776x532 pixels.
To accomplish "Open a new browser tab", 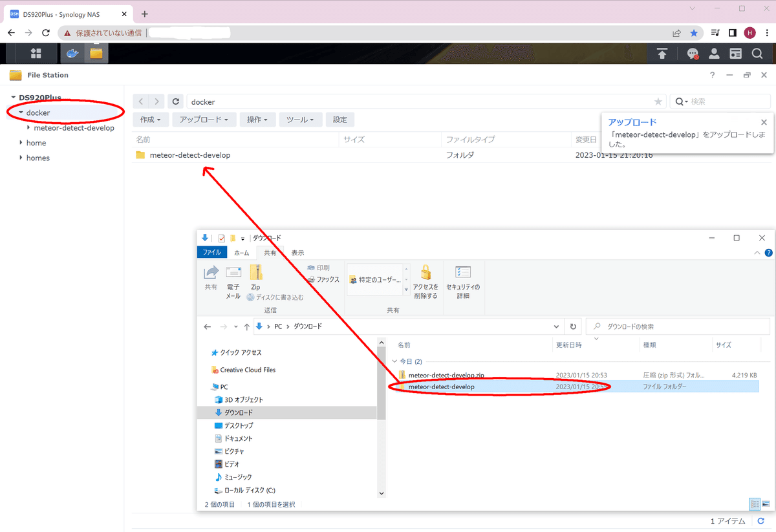I will (144, 14).
